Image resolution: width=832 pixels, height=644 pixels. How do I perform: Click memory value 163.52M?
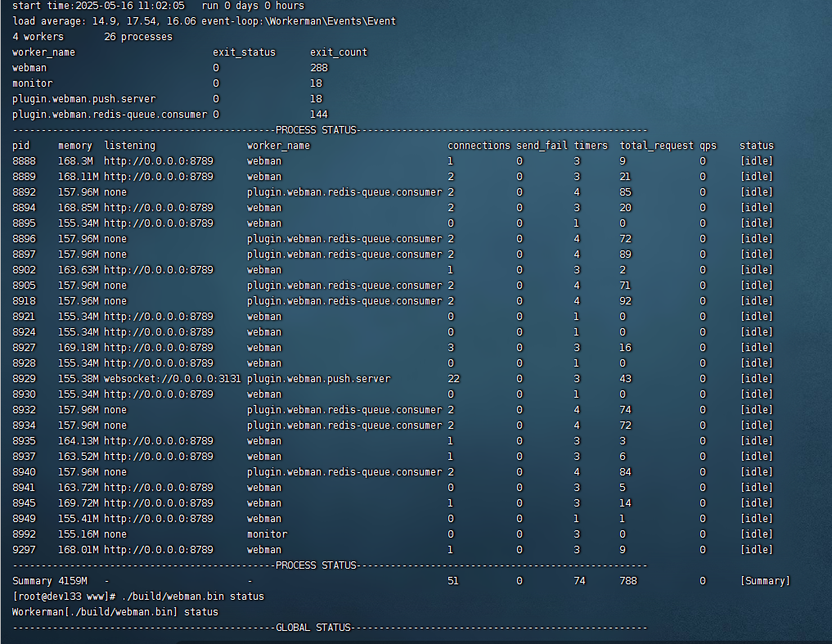click(79, 456)
